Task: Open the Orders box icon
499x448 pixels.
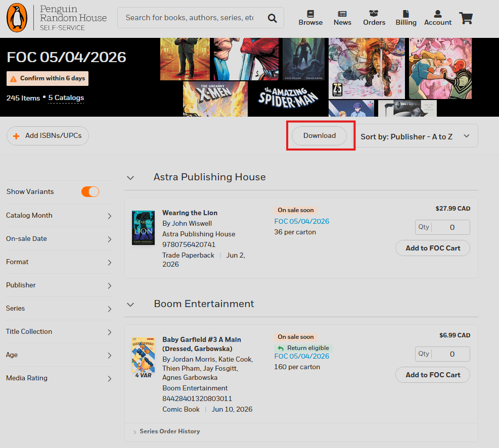Action: tap(374, 13)
